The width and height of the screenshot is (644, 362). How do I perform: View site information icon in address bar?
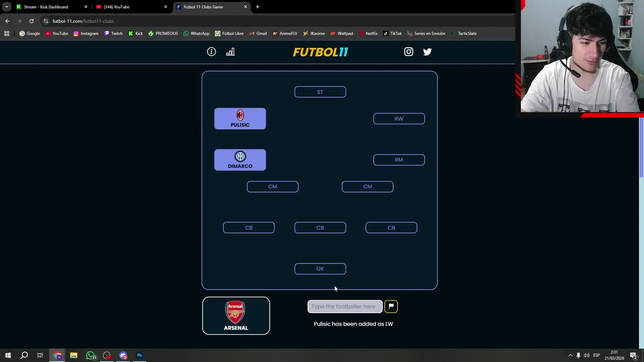pyautogui.click(x=46, y=21)
